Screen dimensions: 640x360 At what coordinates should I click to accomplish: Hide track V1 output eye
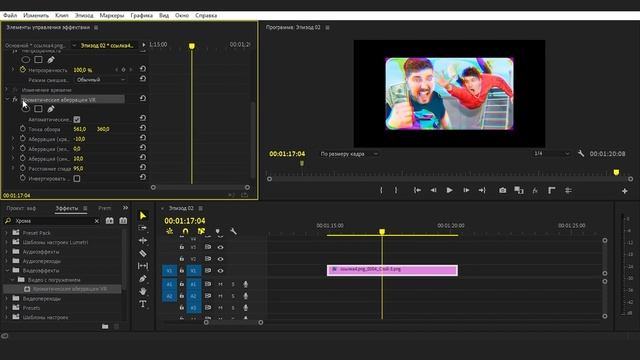pos(220,271)
